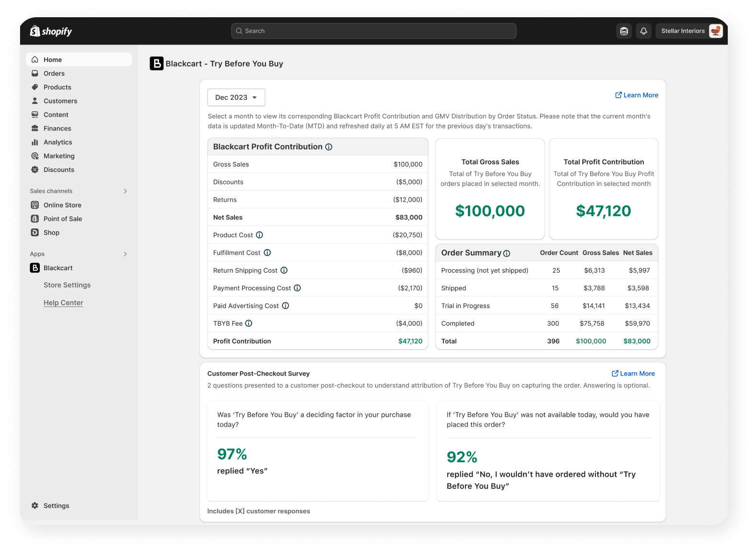
Task: Open the Dec 2023 month dropdown
Action: (236, 97)
